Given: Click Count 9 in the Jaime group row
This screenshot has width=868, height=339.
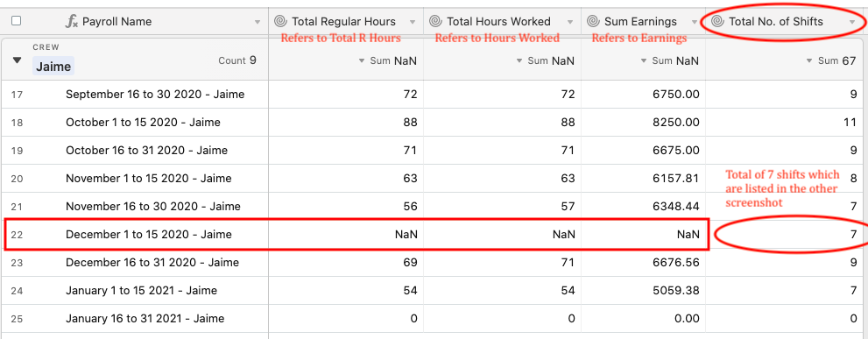Looking at the screenshot, I should tap(237, 60).
